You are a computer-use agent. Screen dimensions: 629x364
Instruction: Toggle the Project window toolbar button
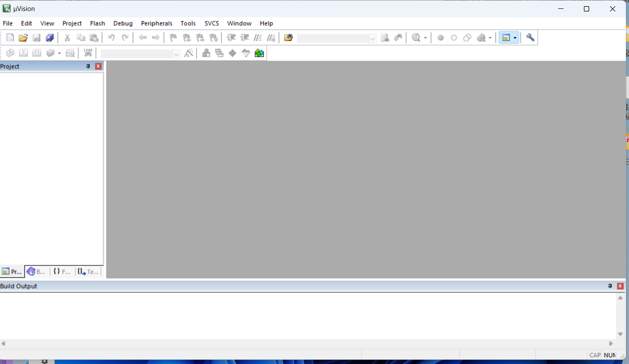click(x=506, y=38)
